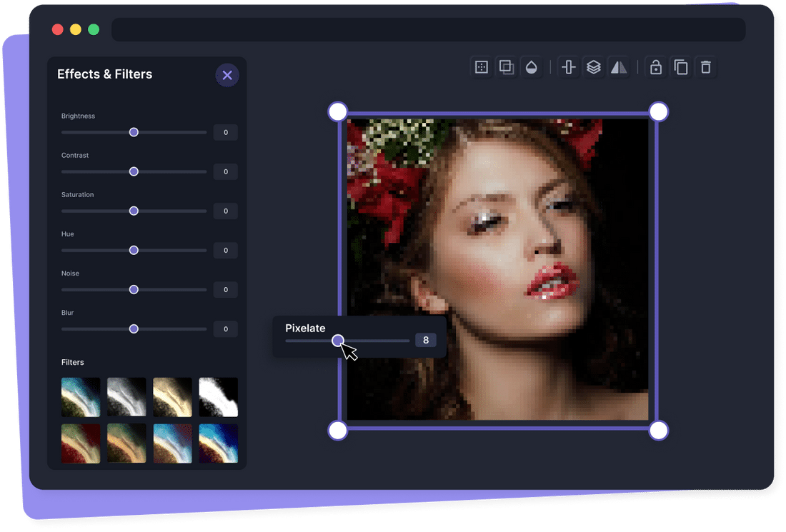
Task: Close the Effects & Filters panel
Action: (227, 75)
